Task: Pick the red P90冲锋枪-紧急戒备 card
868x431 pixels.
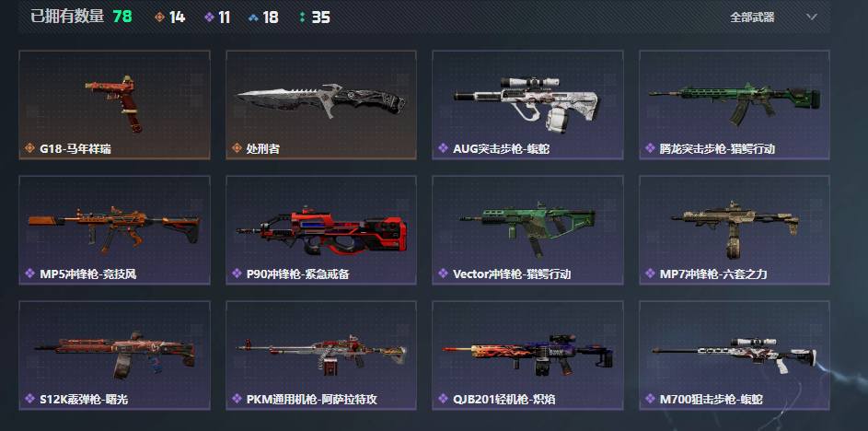Action: (x=321, y=230)
